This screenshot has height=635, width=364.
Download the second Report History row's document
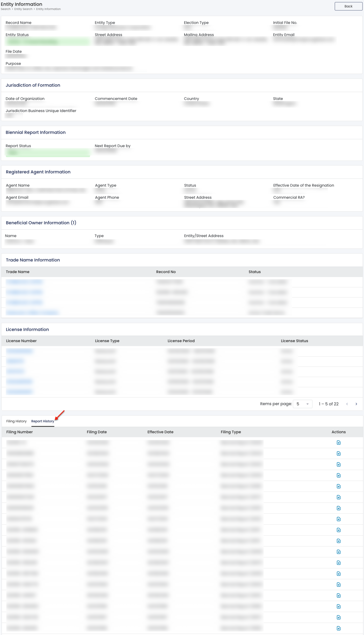coord(338,453)
